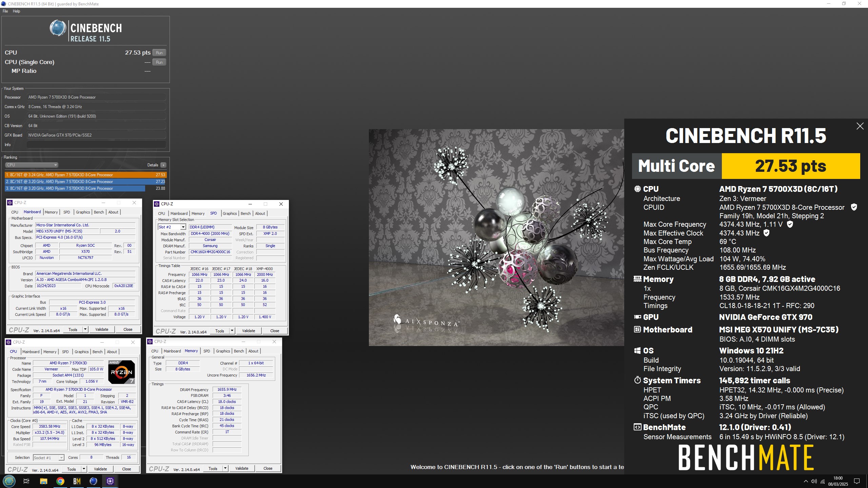This screenshot has height=488, width=868.
Task: Click the Ranking Details arrow button
Action: (x=163, y=165)
